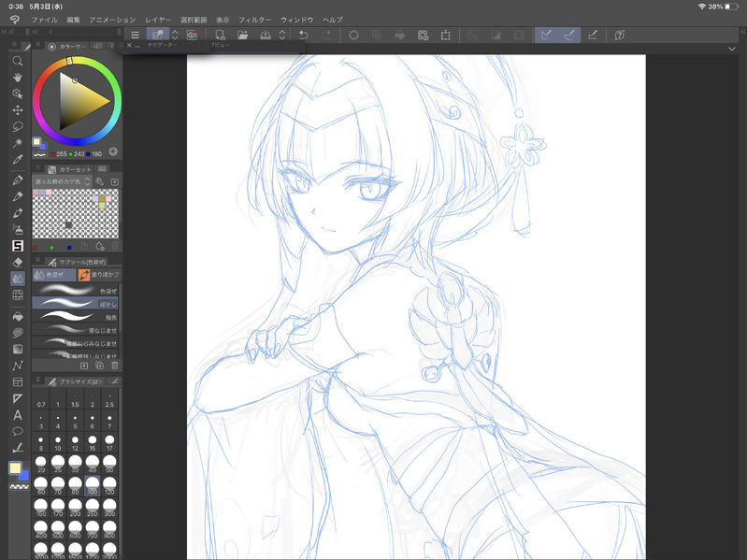The image size is (747, 560).
Task: Click the Undo arrow in command bar
Action: coord(303,35)
